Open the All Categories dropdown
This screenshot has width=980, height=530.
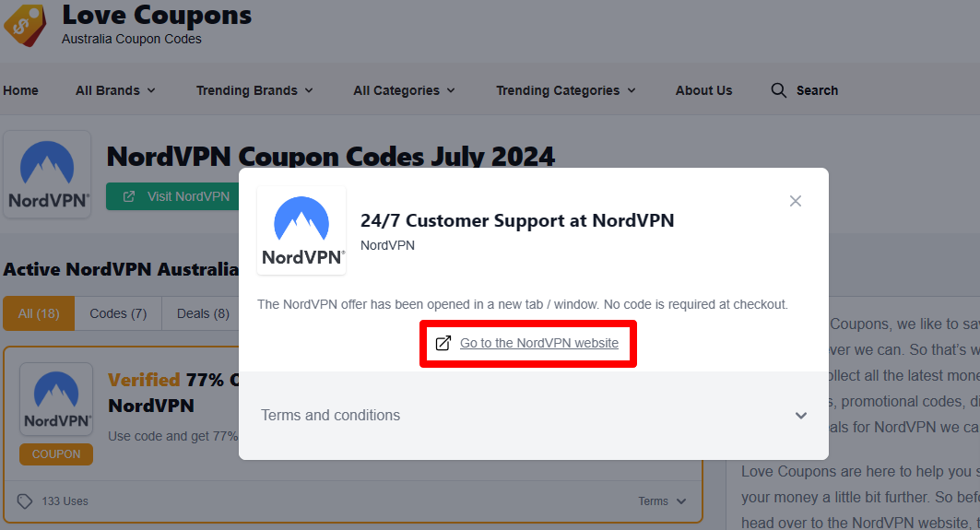point(404,90)
